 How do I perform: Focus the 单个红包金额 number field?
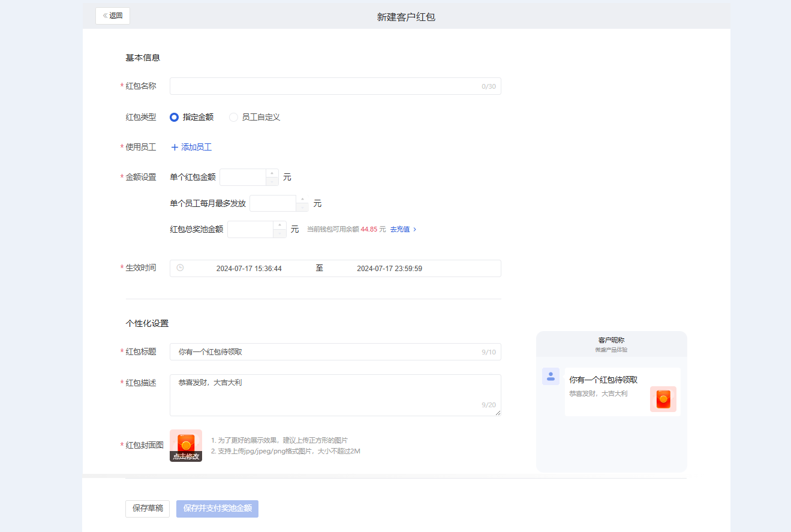(x=242, y=178)
